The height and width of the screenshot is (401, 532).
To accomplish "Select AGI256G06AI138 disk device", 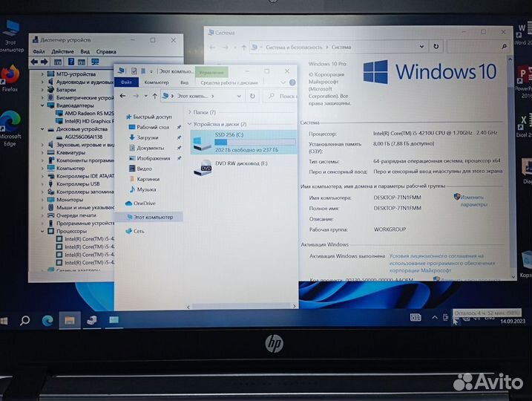I will coord(79,137).
